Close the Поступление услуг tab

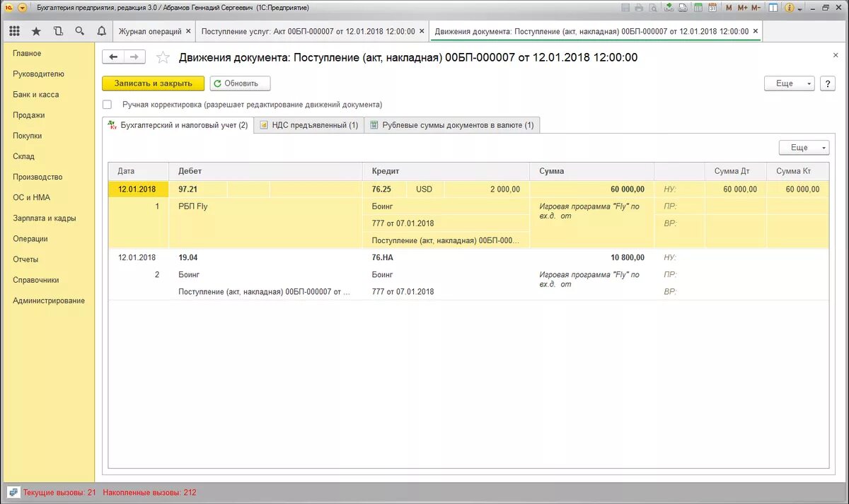(422, 31)
